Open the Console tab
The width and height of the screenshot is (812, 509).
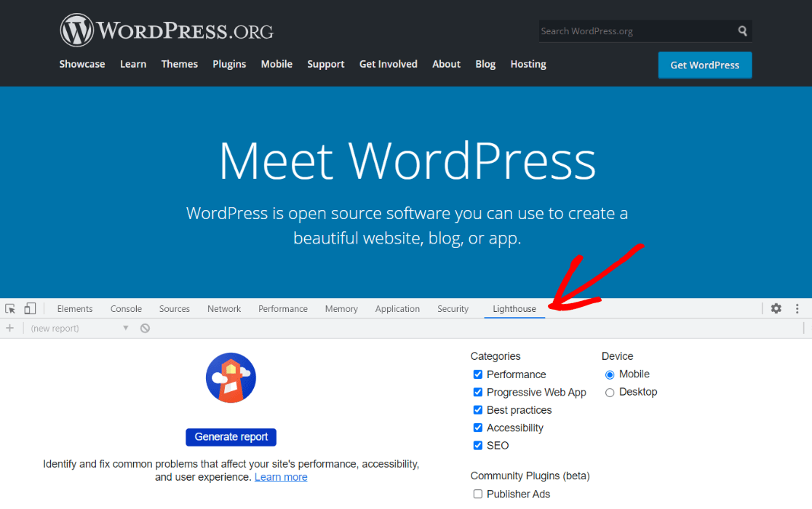(126, 309)
